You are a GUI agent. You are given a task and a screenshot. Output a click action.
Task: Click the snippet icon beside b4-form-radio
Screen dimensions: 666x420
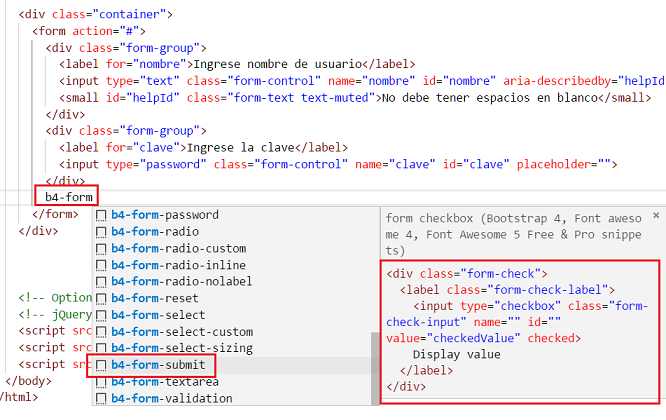point(101,232)
